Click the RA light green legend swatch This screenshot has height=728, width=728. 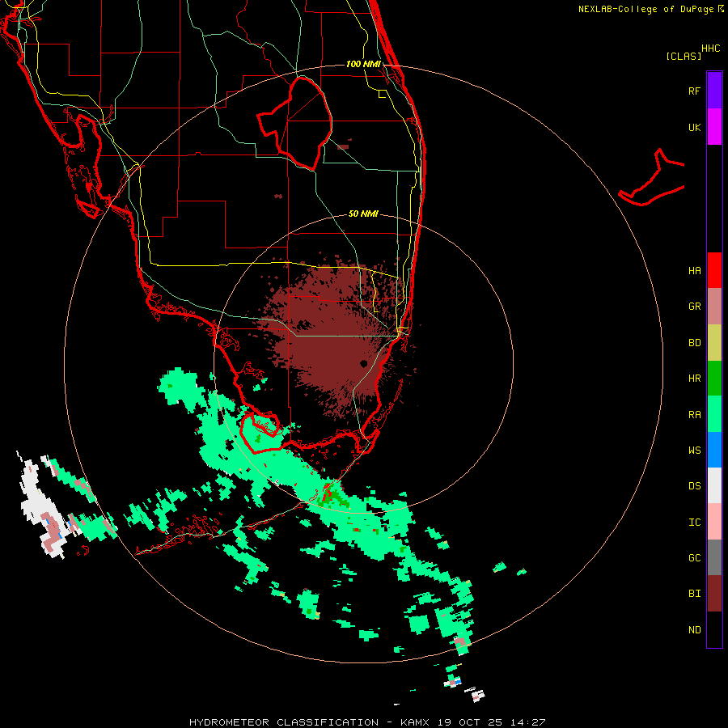click(x=714, y=414)
